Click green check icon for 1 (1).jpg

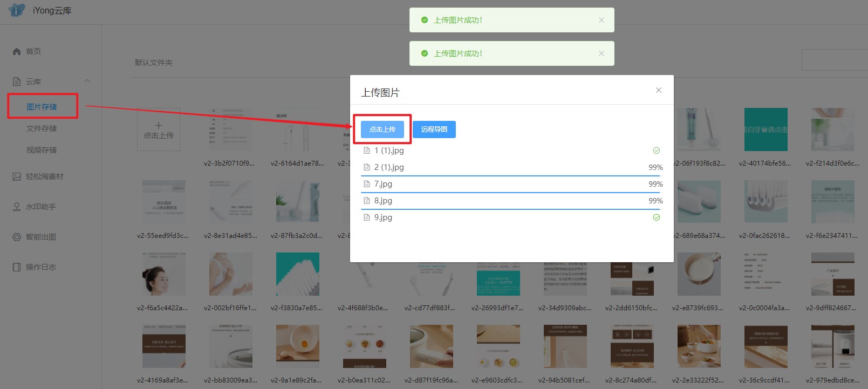(x=657, y=151)
